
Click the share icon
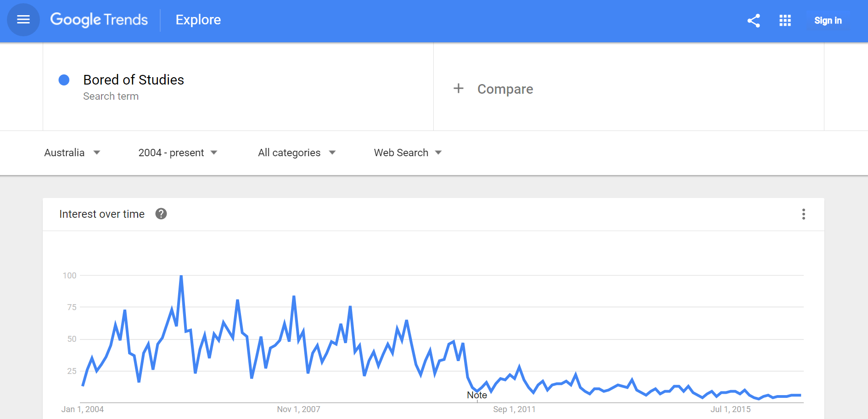click(x=754, y=21)
